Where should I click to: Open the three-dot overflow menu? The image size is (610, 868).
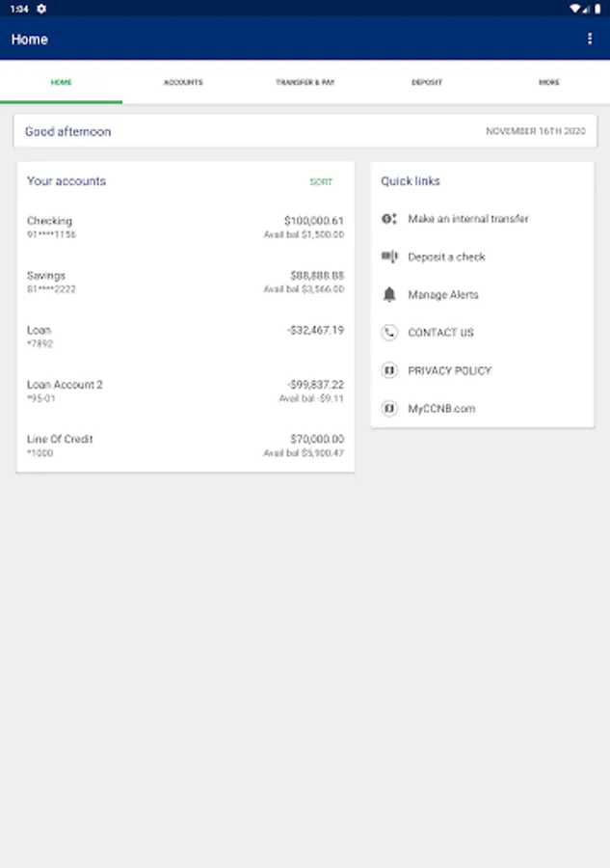[590, 39]
